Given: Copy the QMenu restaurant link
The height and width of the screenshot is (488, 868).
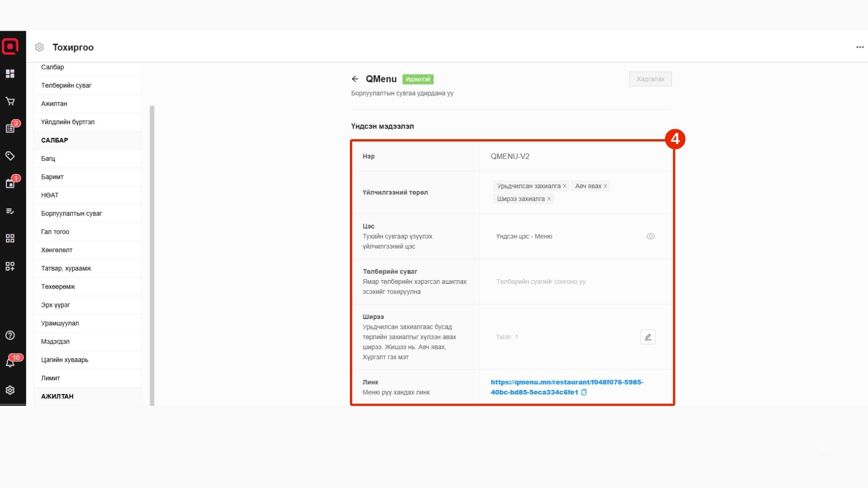Looking at the screenshot, I should 584,392.
